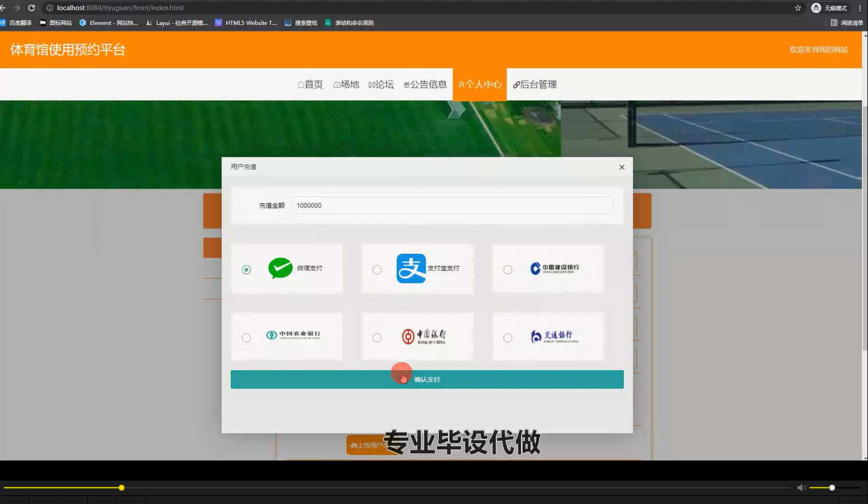Image resolution: width=868 pixels, height=504 pixels.
Task: Open the browser menu (three dots)
Action: click(x=859, y=7)
